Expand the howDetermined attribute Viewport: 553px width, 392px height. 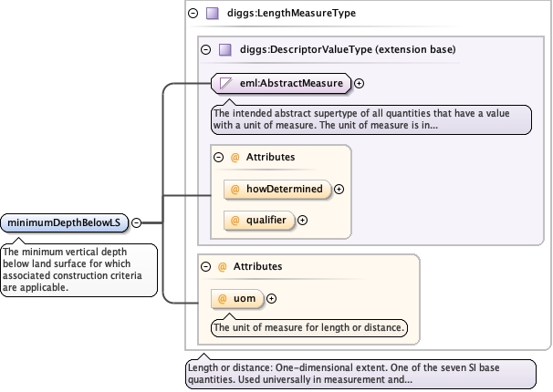339,189
